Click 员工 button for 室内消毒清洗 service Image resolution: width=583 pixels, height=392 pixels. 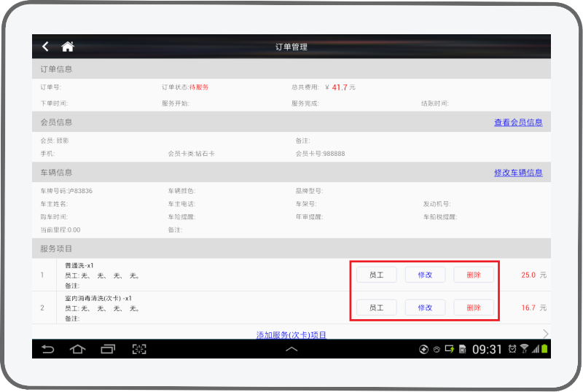point(376,307)
